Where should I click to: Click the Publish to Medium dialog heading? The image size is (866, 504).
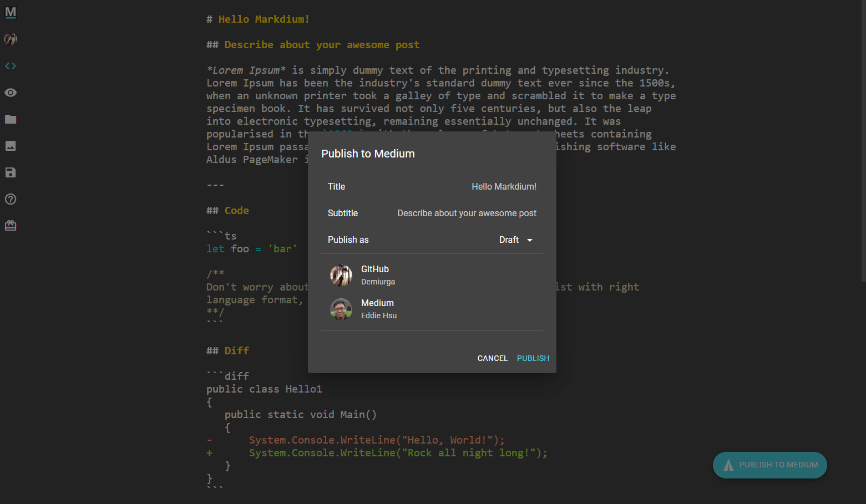click(368, 154)
